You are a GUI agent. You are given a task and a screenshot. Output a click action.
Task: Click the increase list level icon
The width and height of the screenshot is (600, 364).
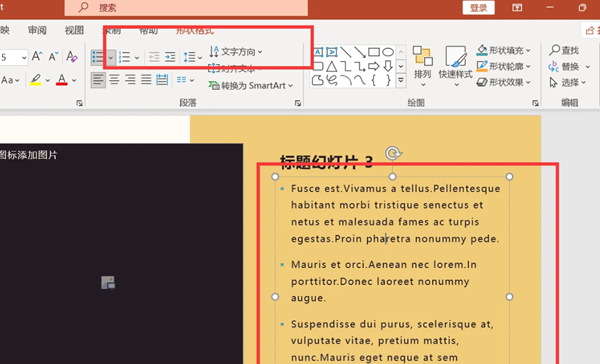tap(170, 57)
